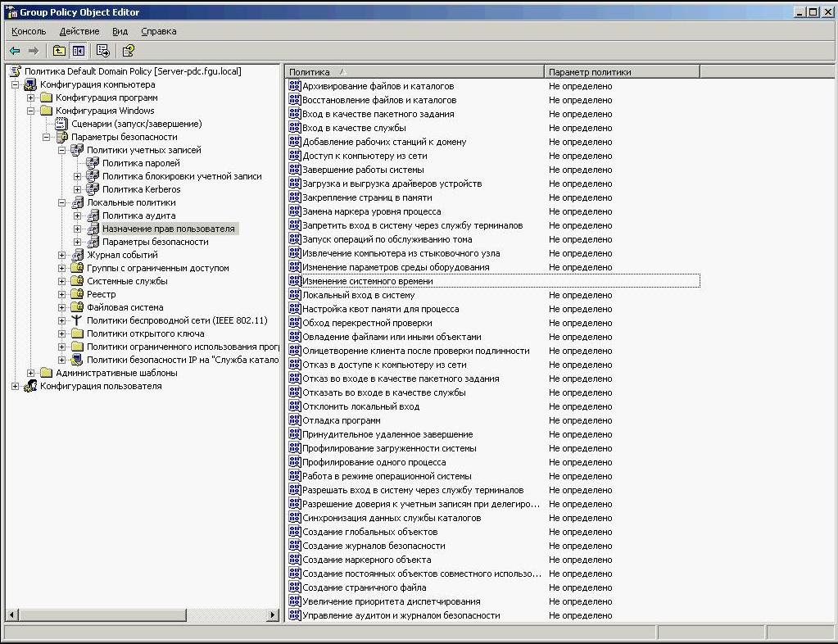The image size is (838, 644).
Task: Click the Up One Level toolbar icon
Action: pos(59,51)
